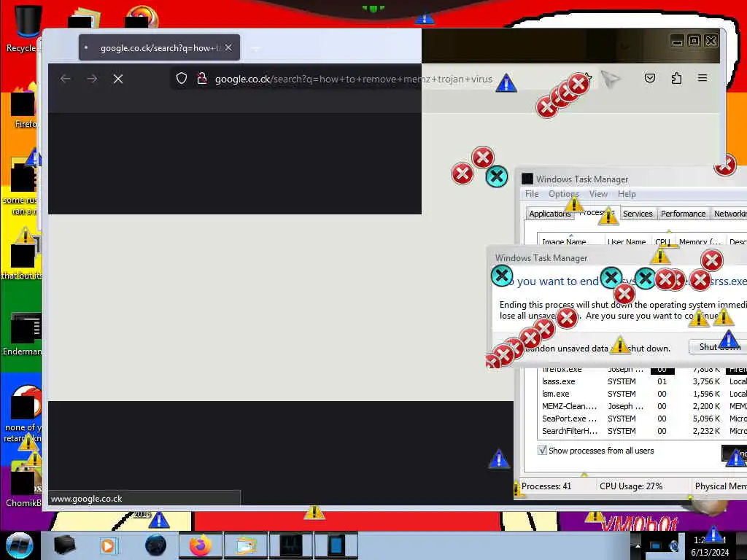Open Firefox desktop shortcut

25,107
